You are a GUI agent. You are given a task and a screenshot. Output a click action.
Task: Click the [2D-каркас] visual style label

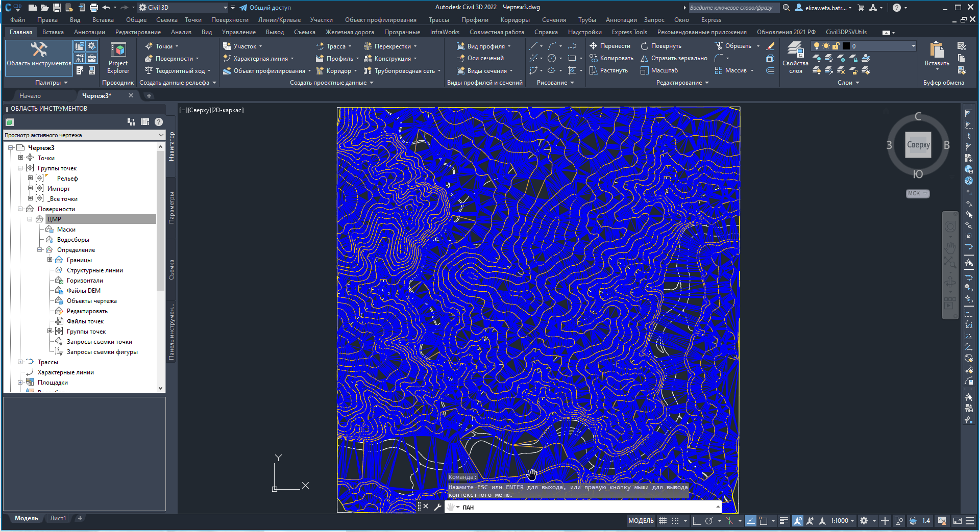pyautogui.click(x=228, y=110)
